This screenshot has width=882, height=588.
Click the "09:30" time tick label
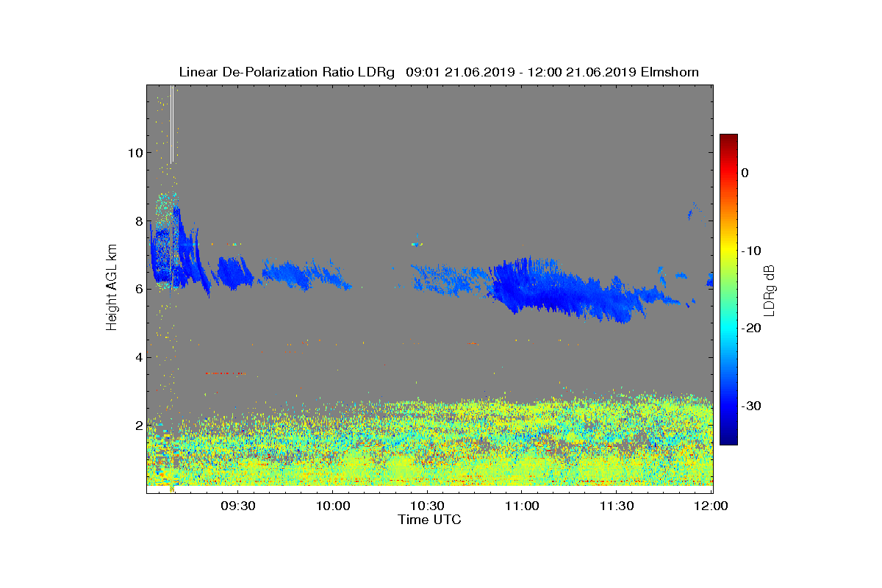click(x=237, y=506)
